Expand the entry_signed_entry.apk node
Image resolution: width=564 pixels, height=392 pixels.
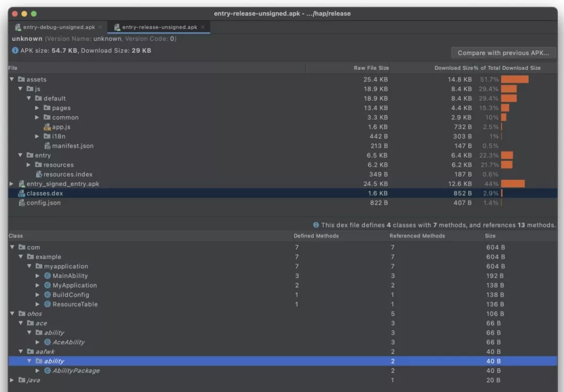11,184
